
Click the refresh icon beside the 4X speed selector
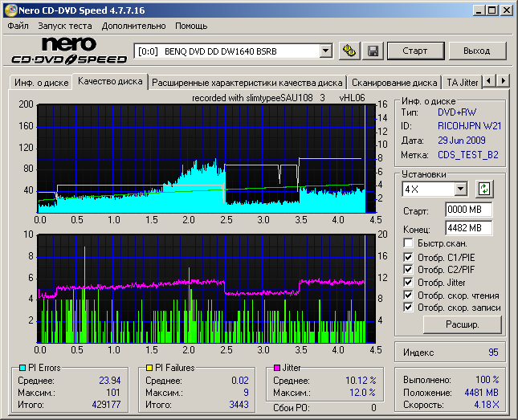[x=483, y=189]
